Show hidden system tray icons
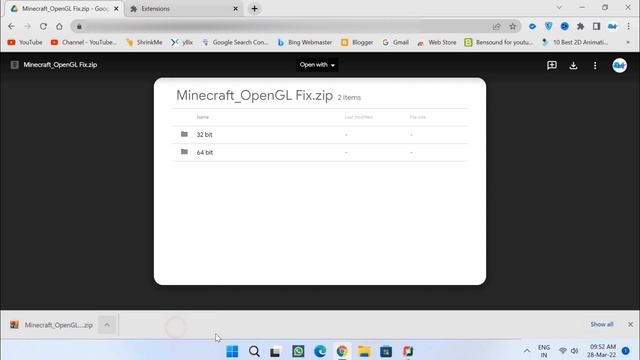 tap(527, 351)
